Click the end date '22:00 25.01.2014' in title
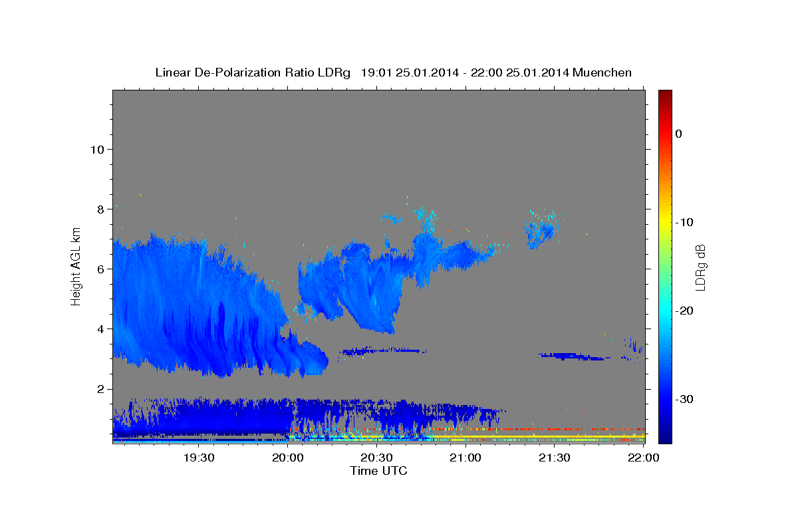Screen dimensions: 798x532 (x=520, y=72)
